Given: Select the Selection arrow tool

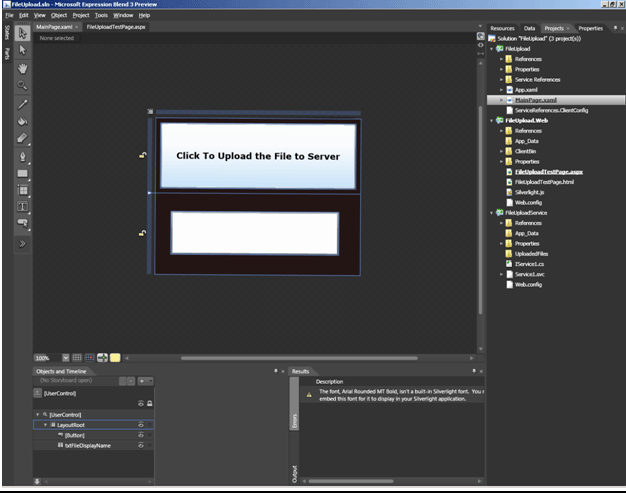Looking at the screenshot, I should click(23, 33).
